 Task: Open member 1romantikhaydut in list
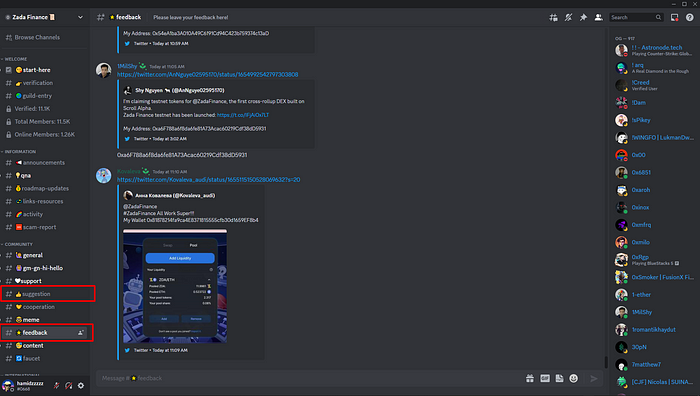click(x=655, y=329)
